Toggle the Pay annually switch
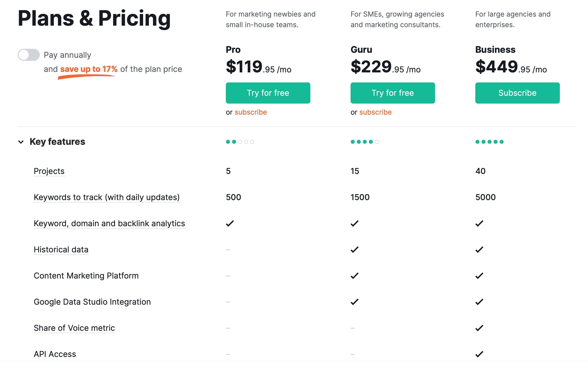 (28, 55)
